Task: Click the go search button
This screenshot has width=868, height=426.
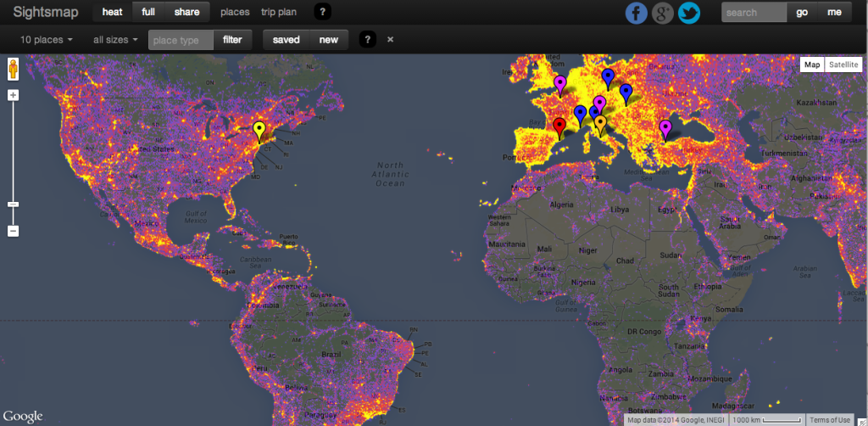Action: tap(802, 12)
